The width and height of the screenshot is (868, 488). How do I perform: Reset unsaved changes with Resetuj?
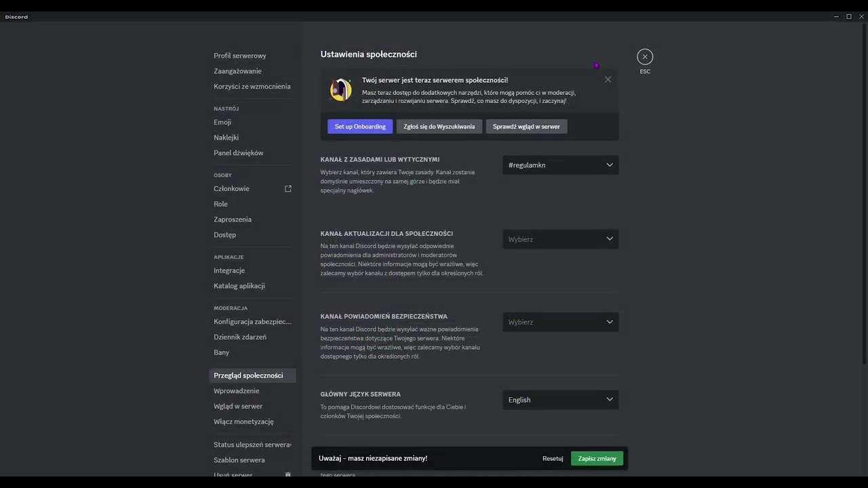[553, 458]
